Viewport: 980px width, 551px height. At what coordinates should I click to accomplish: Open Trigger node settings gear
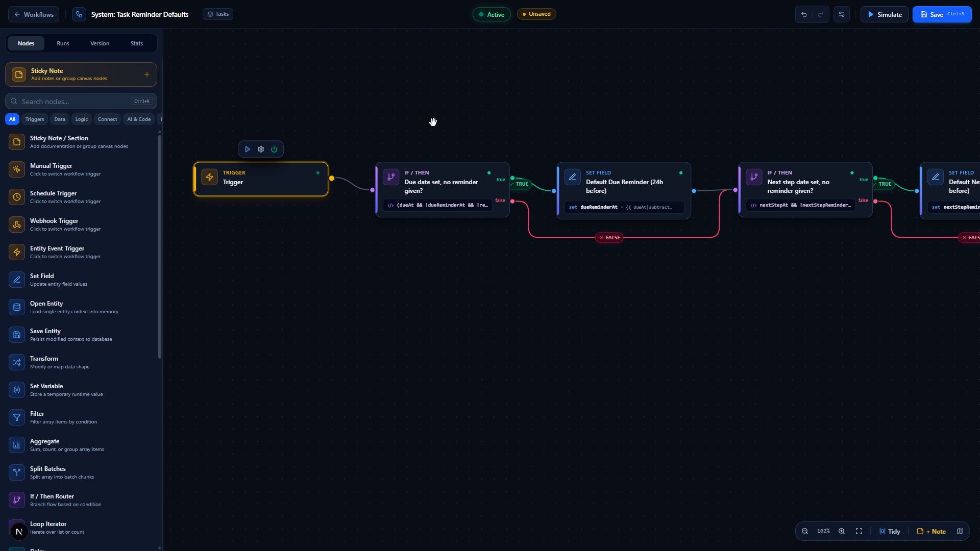tap(261, 149)
